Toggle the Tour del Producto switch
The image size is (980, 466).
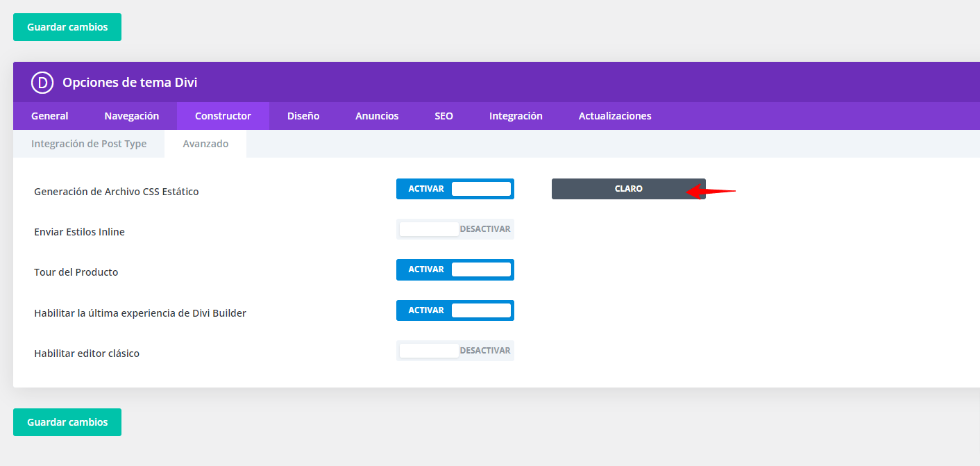pyautogui.click(x=455, y=269)
